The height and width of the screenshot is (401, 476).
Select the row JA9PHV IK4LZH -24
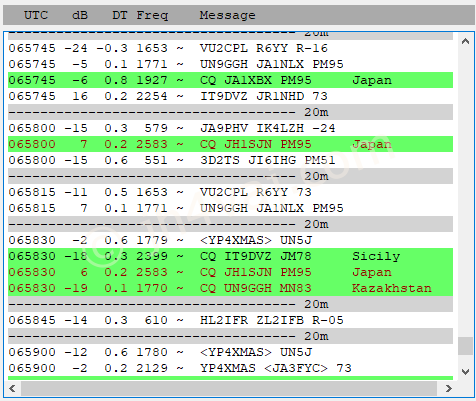pos(230,128)
